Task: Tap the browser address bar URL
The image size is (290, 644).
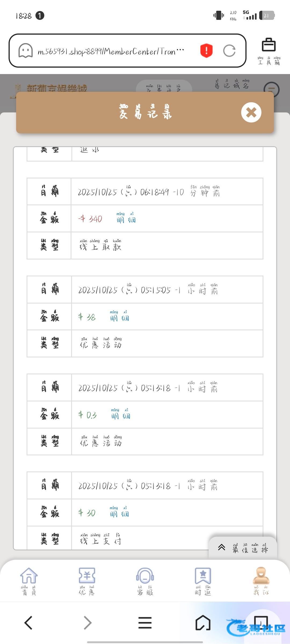Action: 110,51
